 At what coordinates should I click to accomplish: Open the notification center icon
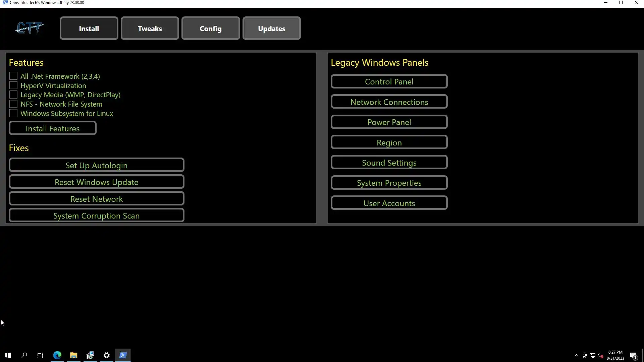click(633, 355)
